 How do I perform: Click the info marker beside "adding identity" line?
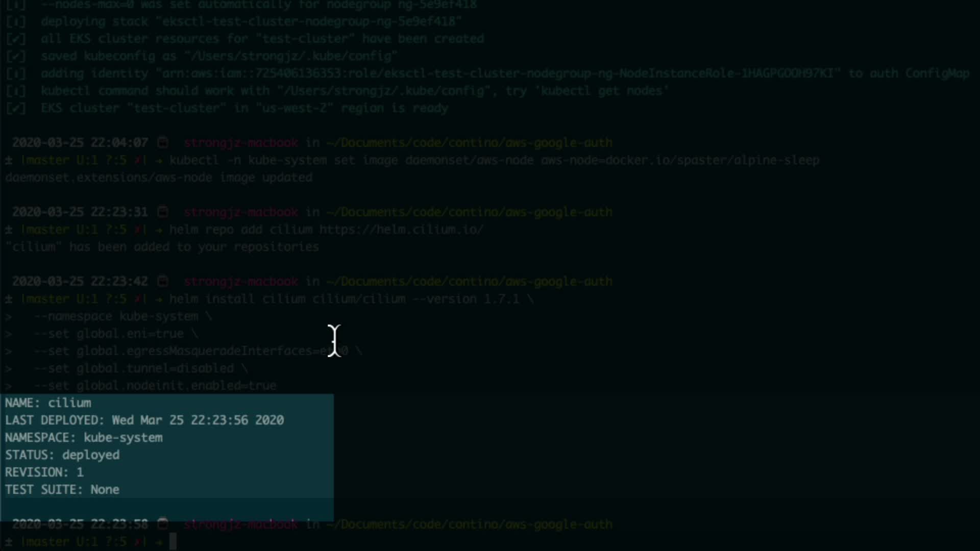(x=15, y=73)
